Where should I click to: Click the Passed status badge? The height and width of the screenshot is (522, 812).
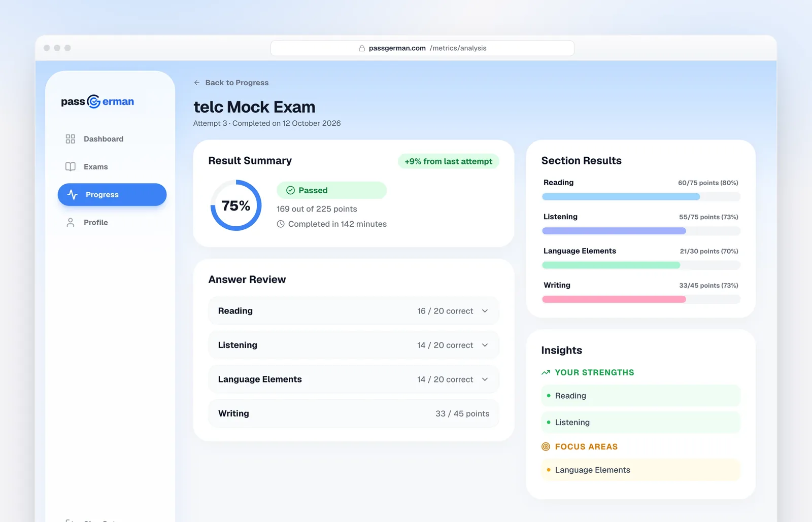(332, 190)
